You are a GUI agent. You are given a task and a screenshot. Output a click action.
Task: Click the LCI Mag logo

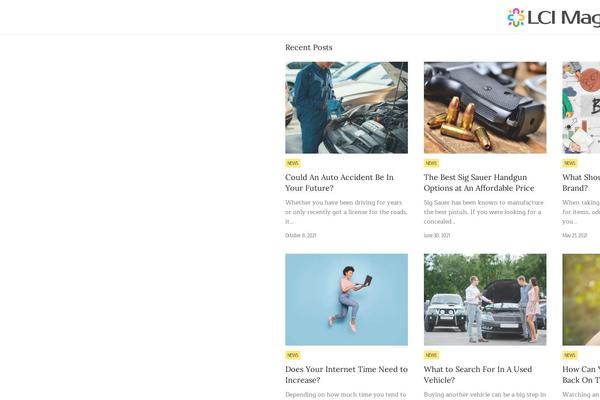(553, 18)
